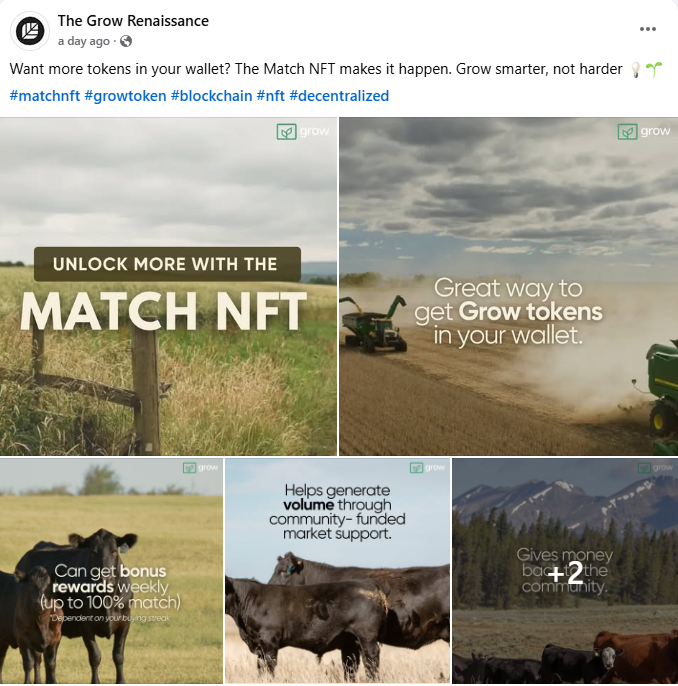Click grow logo on volume cattle image

(427, 468)
